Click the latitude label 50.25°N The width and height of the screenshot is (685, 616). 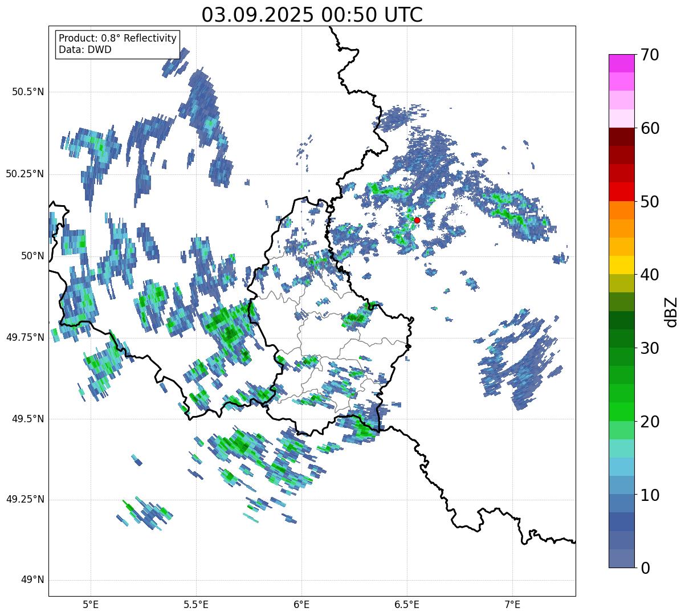point(25,174)
